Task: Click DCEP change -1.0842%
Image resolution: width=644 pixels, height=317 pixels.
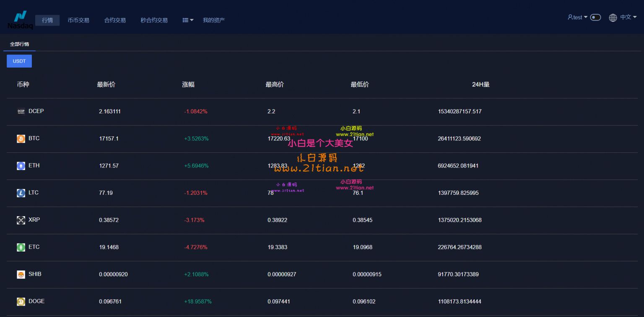Action: point(196,112)
